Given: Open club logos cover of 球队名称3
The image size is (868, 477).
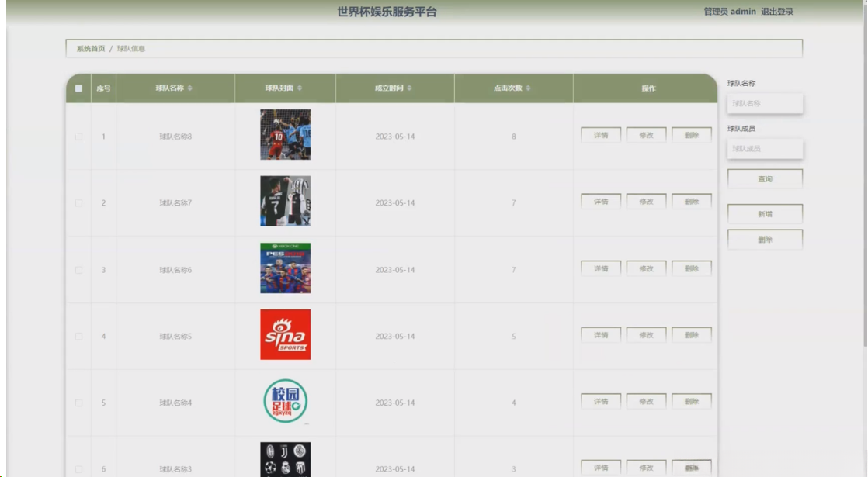Looking at the screenshot, I should (286, 459).
